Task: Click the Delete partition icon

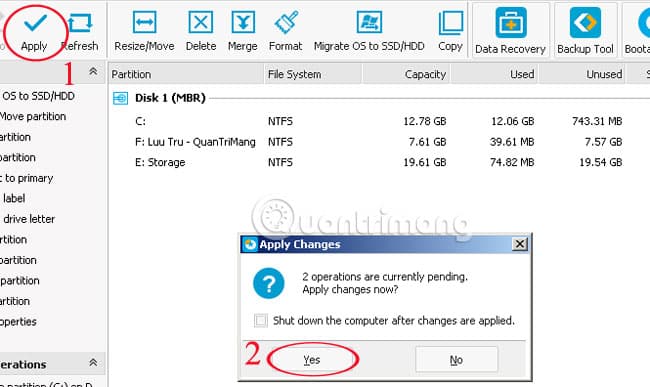Action: tap(201, 22)
